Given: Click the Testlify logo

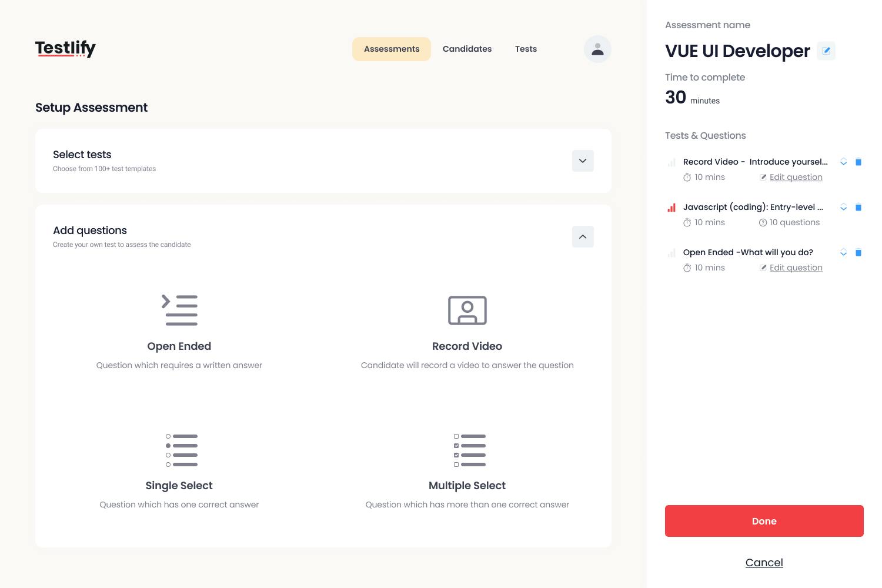Looking at the screenshot, I should point(65,49).
